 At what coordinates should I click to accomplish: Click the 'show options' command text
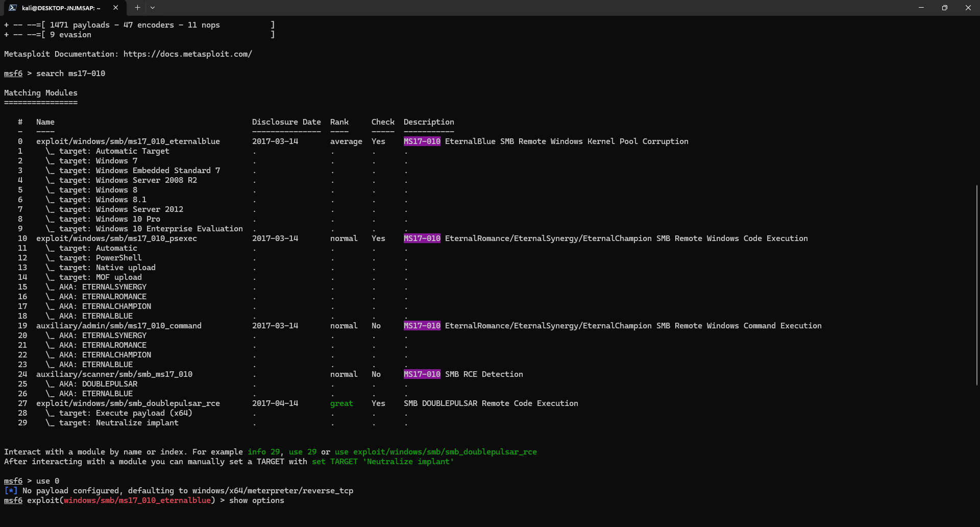(257, 500)
